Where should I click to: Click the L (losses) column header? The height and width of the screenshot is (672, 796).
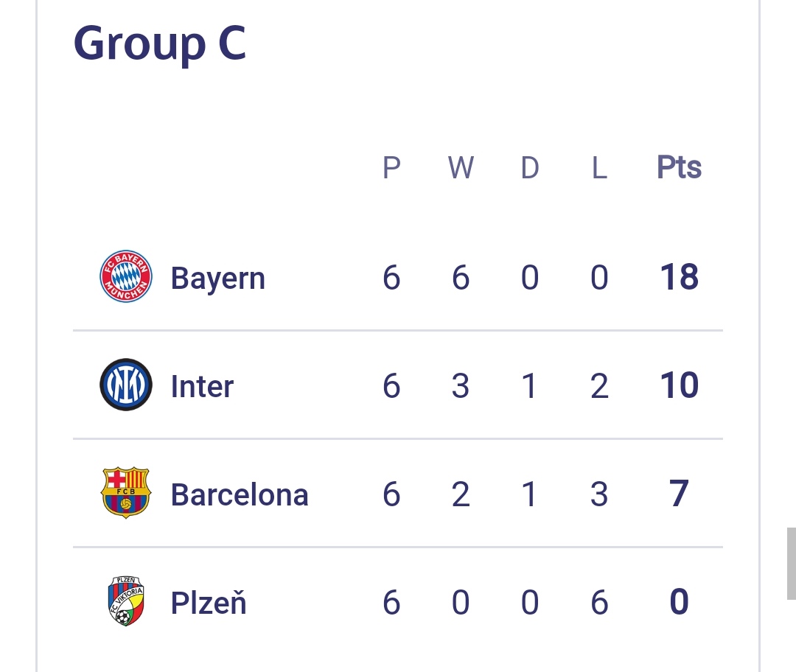pyautogui.click(x=599, y=168)
